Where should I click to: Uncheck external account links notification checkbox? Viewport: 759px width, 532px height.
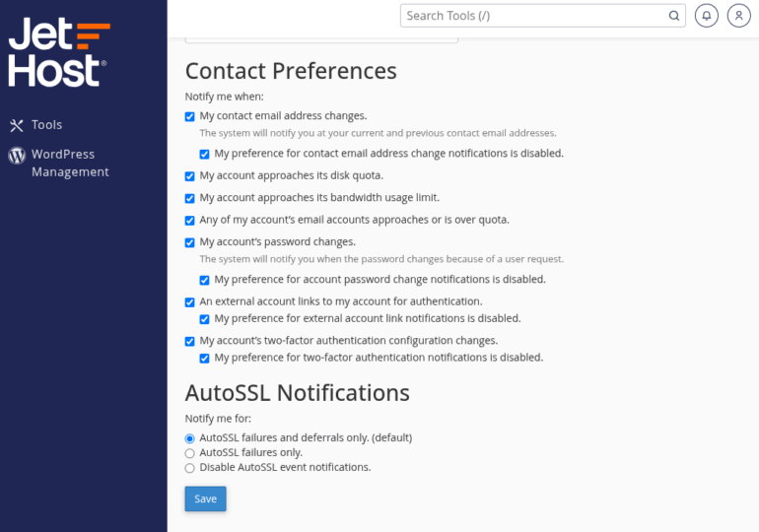pyautogui.click(x=190, y=302)
